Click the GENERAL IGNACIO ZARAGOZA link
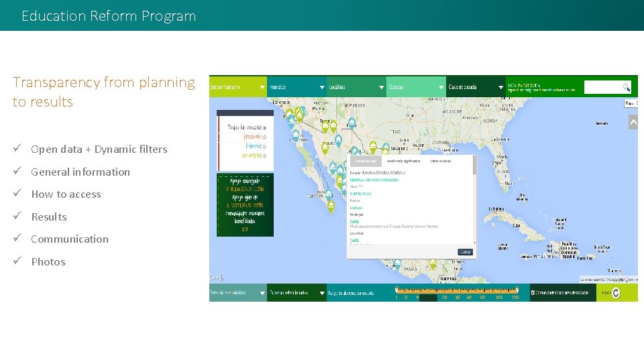Screen dimensions: 644x362 [374, 180]
